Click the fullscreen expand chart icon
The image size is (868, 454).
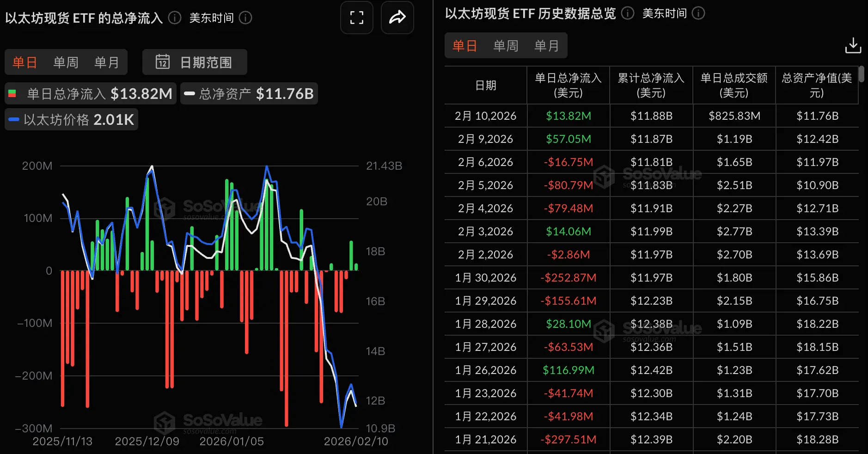(x=356, y=18)
